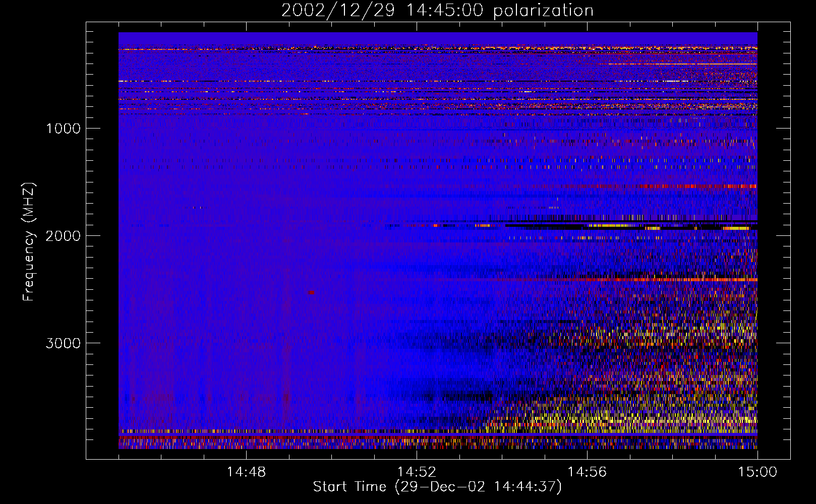Click the 2000 frequency tick label
Image resolution: width=816 pixels, height=504 pixels.
63,236
